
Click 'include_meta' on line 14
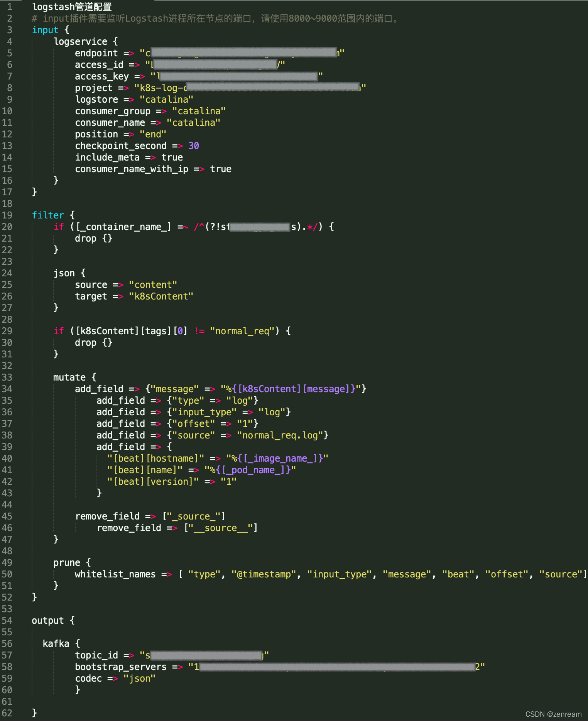(x=107, y=157)
